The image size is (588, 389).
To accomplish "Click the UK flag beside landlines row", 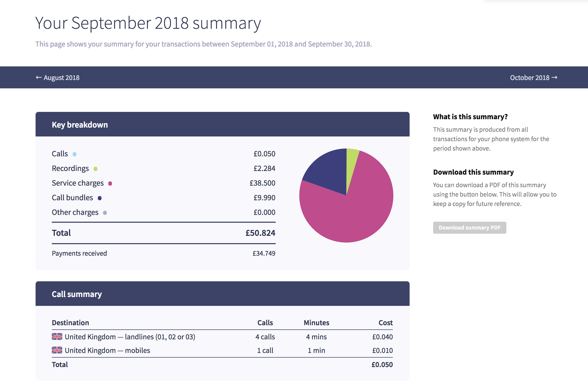I will 57,336.
